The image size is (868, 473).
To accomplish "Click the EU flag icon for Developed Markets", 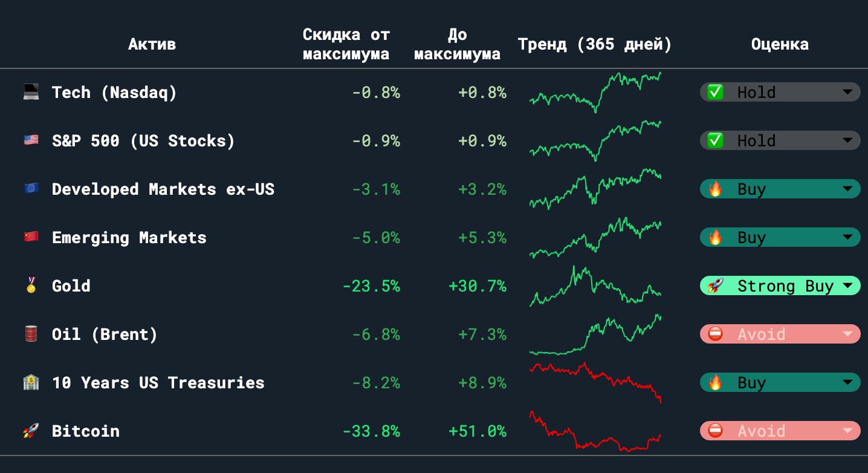I will [31, 189].
